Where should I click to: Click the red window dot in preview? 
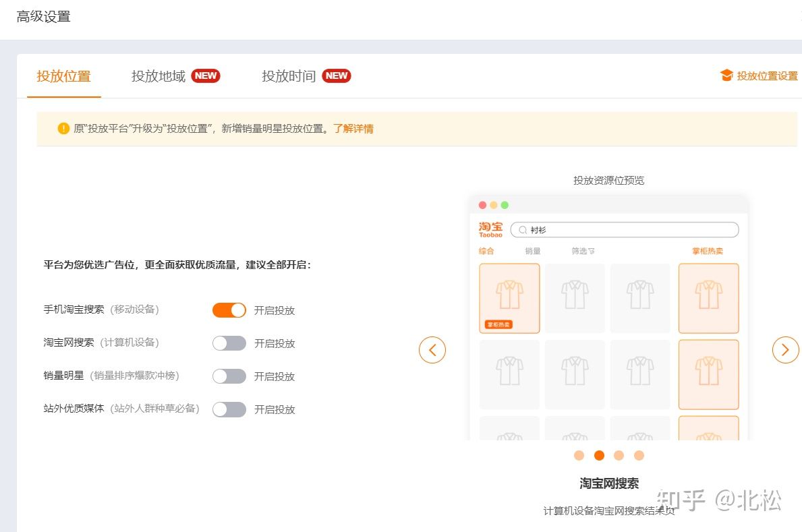coord(482,205)
